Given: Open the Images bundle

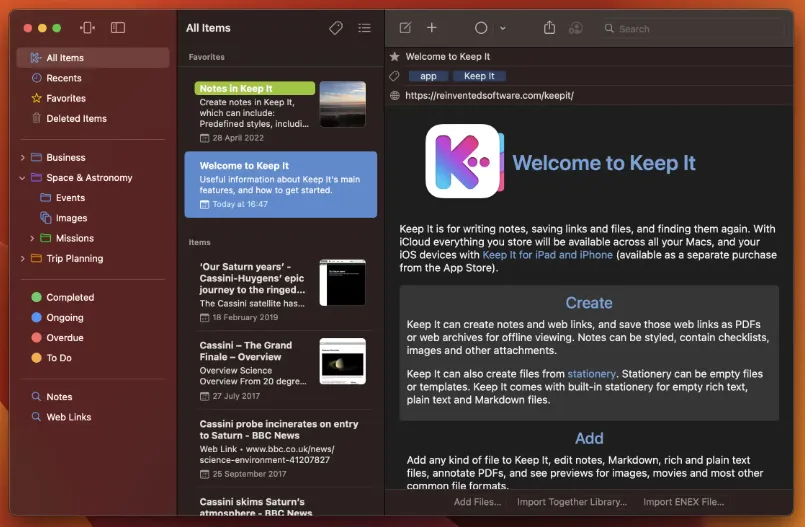Looking at the screenshot, I should pyautogui.click(x=71, y=218).
